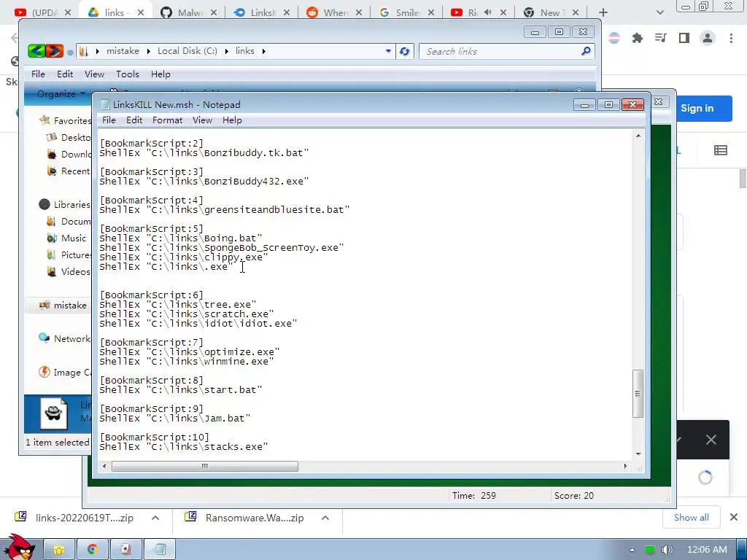747x560 pixels.
Task: Click Chrome media control icon
Action: (661, 38)
